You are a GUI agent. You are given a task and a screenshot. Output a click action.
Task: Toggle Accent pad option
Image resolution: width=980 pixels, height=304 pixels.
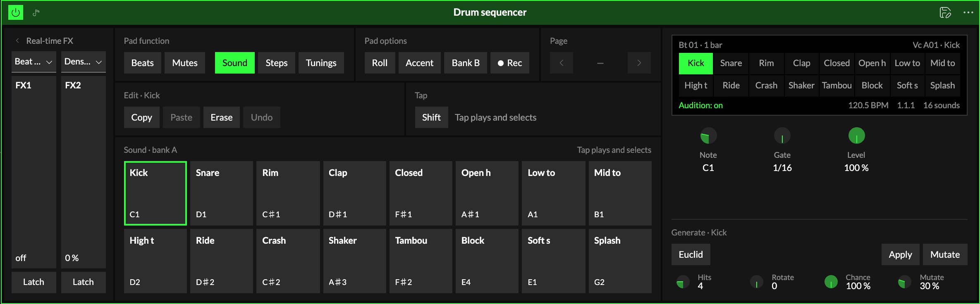pyautogui.click(x=419, y=63)
